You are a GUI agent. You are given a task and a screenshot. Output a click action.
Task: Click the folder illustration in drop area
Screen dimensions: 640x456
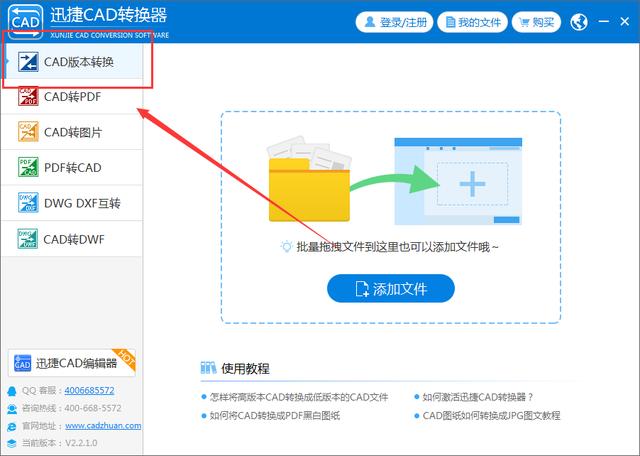point(309,180)
